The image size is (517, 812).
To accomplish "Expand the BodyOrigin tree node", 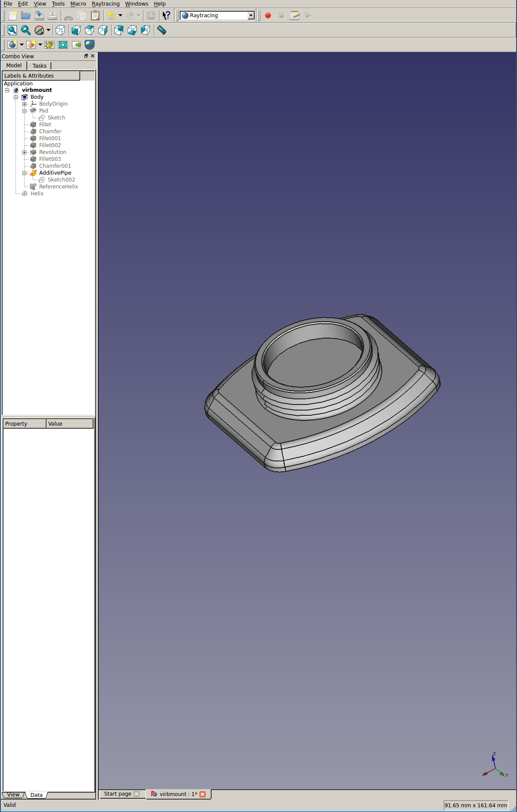I will click(x=25, y=104).
